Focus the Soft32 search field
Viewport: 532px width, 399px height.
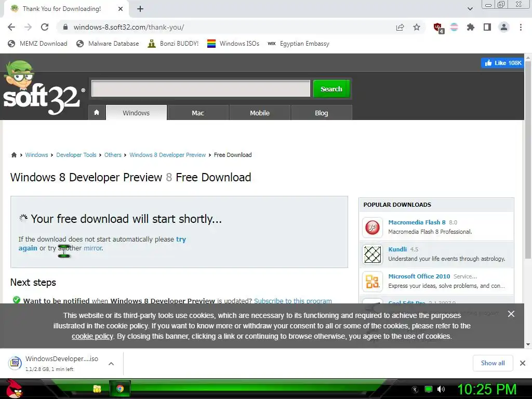[x=201, y=88]
